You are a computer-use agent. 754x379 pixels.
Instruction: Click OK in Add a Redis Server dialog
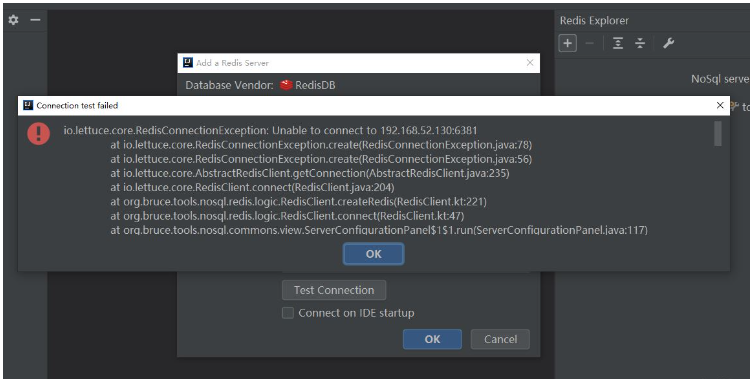432,339
